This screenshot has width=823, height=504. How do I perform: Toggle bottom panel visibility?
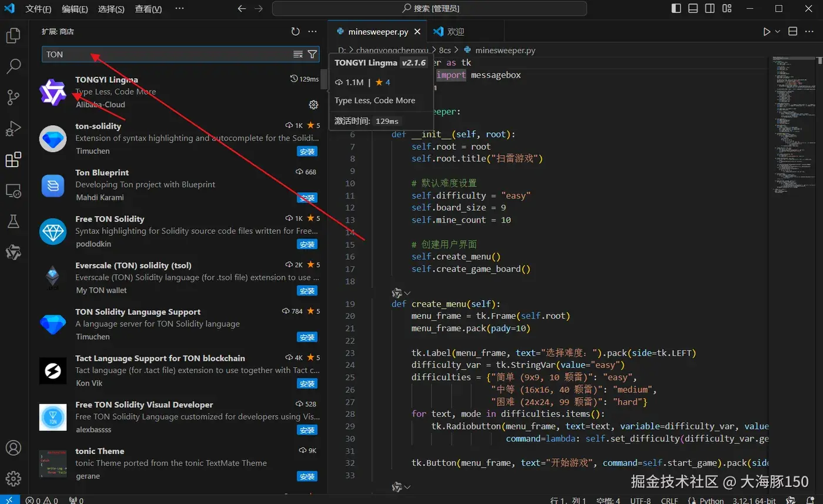pyautogui.click(x=694, y=9)
